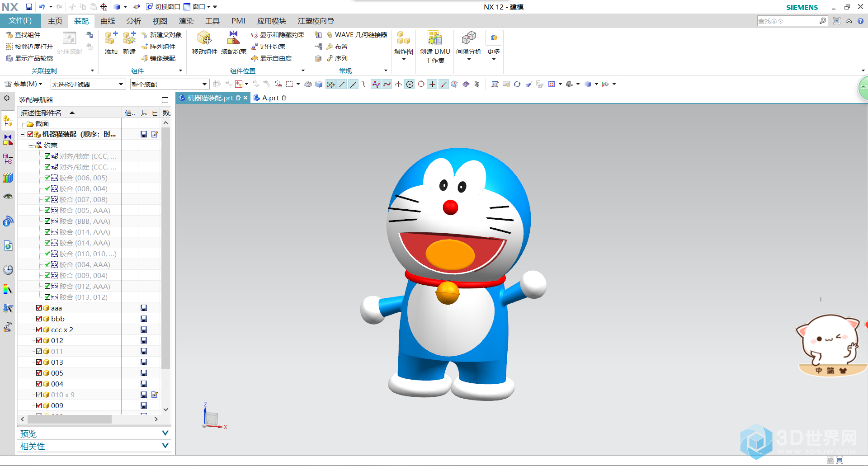Expand the 相关性 dependencies panel
868x466 pixels.
165,446
